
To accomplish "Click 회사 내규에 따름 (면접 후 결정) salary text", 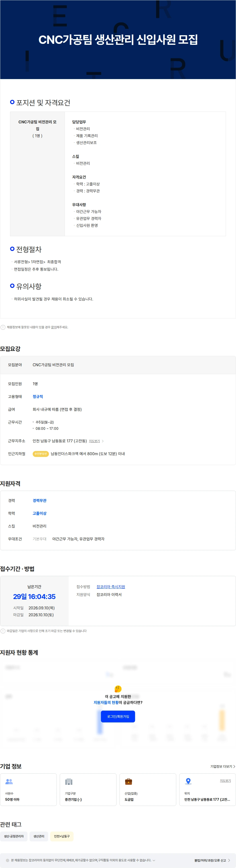I will pyautogui.click(x=57, y=409).
